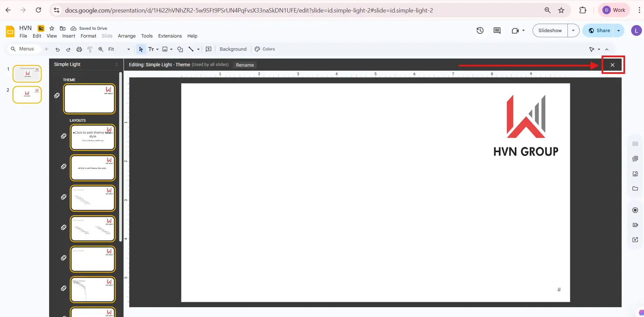Click the undo arrow icon
Viewport: 644px width, 317px height.
point(57,49)
